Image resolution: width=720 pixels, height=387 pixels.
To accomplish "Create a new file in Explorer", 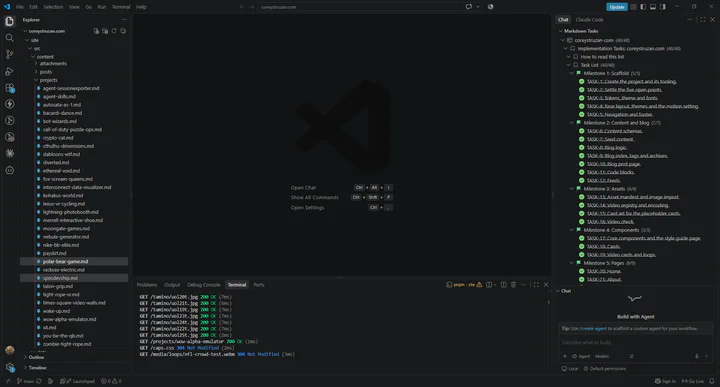I will [x=96, y=31].
